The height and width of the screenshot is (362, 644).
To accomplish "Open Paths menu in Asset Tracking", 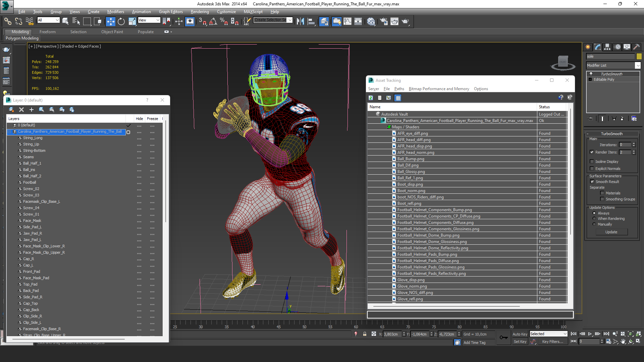I will (x=399, y=89).
